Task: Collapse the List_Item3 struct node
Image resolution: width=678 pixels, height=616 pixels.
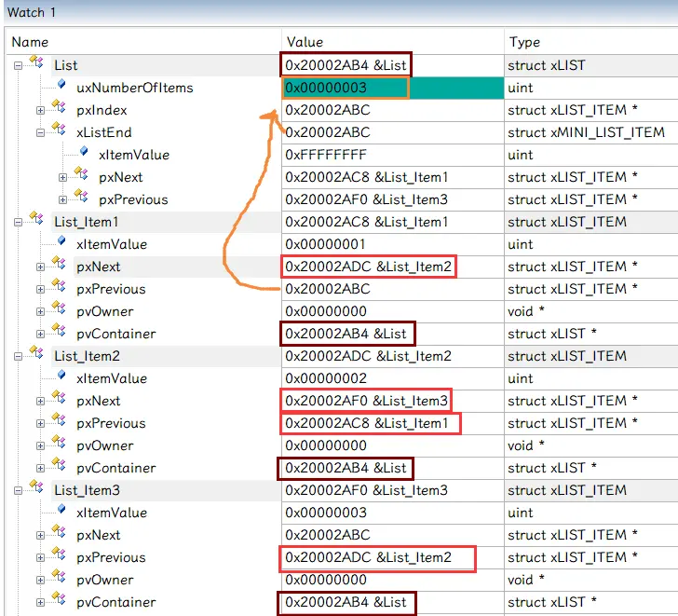Action: click(x=19, y=490)
